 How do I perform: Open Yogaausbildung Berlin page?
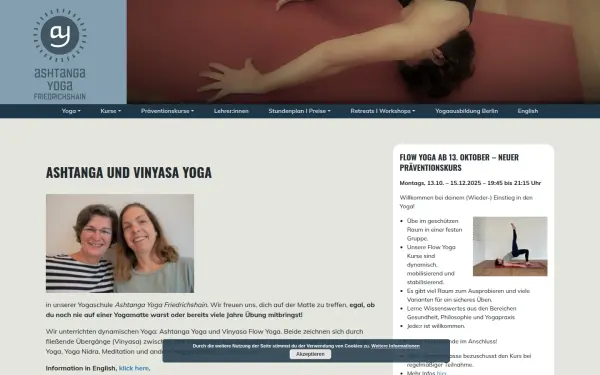466,111
